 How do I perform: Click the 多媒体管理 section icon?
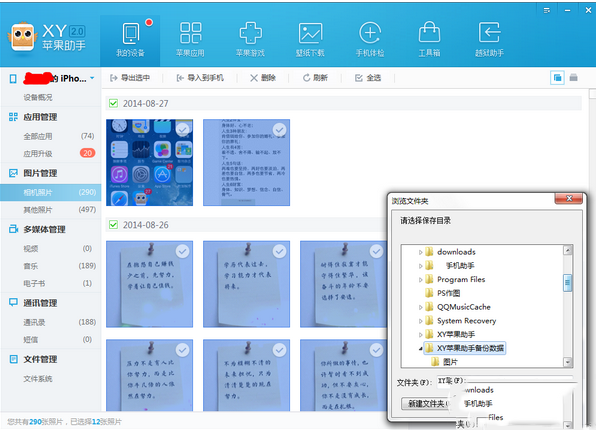tap(13, 229)
